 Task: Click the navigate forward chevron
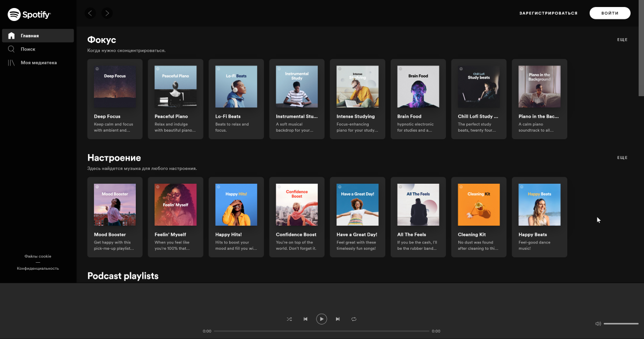[106, 12]
